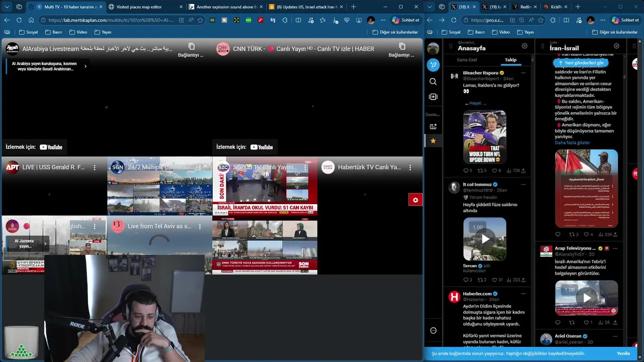Play the It col temmuz Hayfa video
The image size is (644, 362).
point(485,239)
